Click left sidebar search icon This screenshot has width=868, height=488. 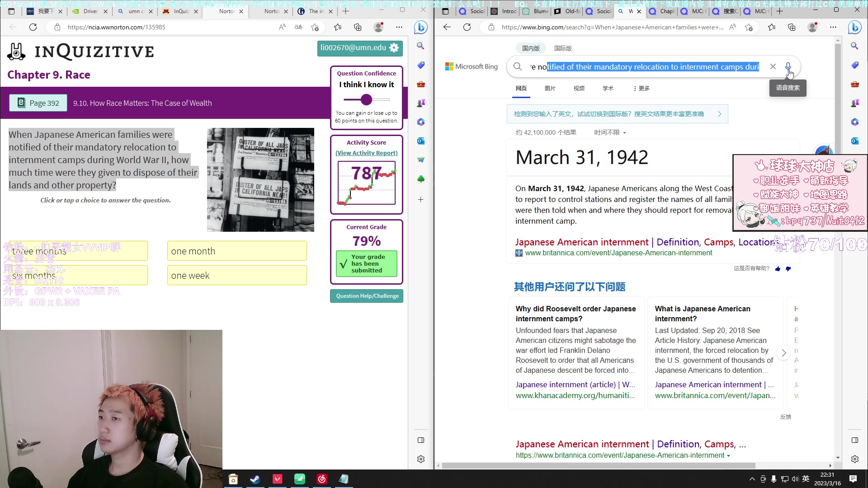pos(421,46)
